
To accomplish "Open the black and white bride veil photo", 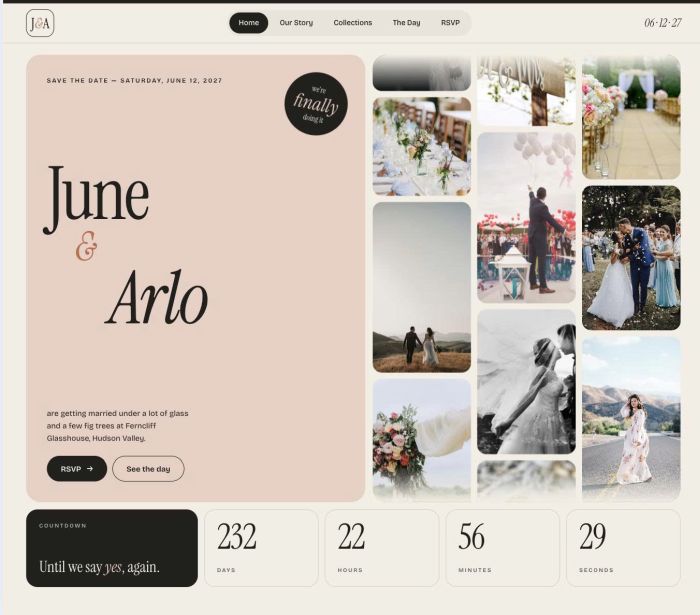I will point(526,382).
